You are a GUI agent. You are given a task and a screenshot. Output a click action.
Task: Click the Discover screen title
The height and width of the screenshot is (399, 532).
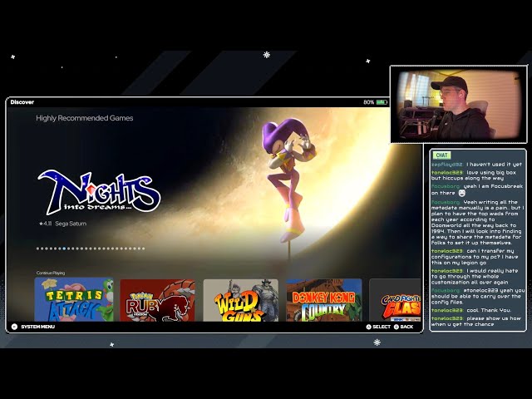22,102
